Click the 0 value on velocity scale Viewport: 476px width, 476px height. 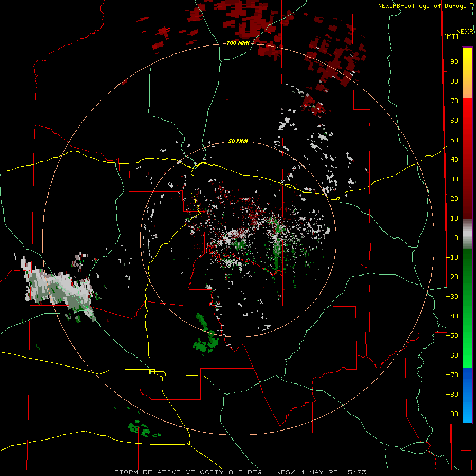click(456, 237)
